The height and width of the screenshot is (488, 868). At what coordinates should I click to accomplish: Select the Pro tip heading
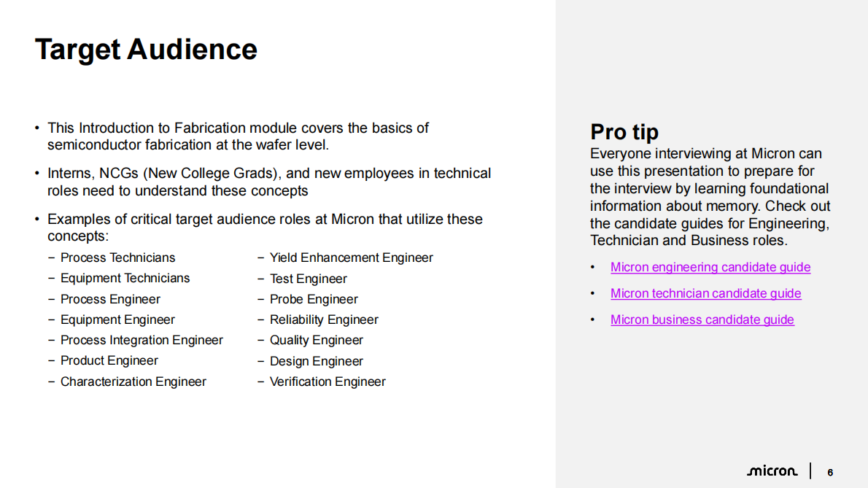624,132
